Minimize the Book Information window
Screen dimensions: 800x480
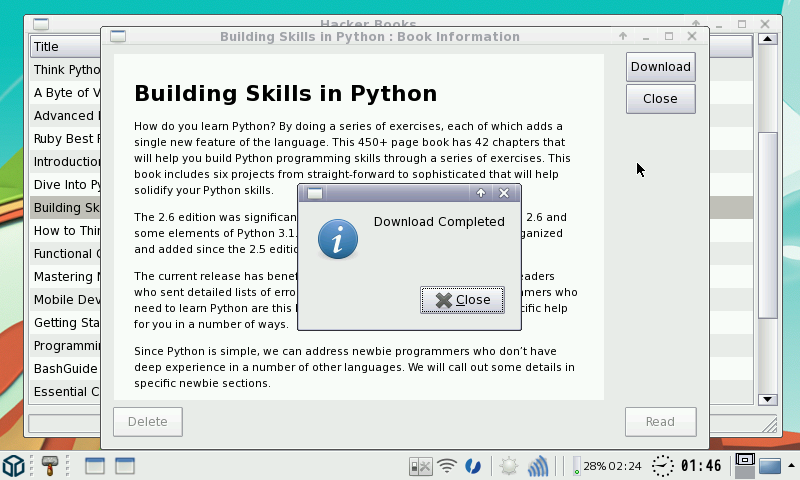646,37
